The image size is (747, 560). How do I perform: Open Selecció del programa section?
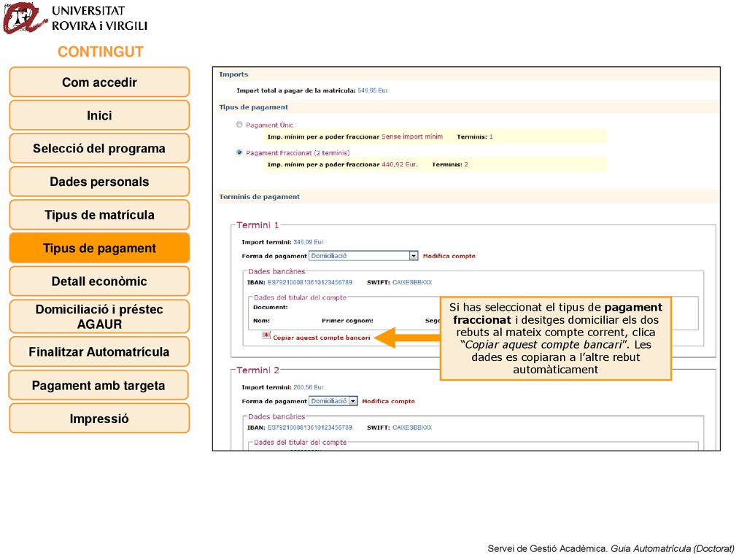(99, 149)
